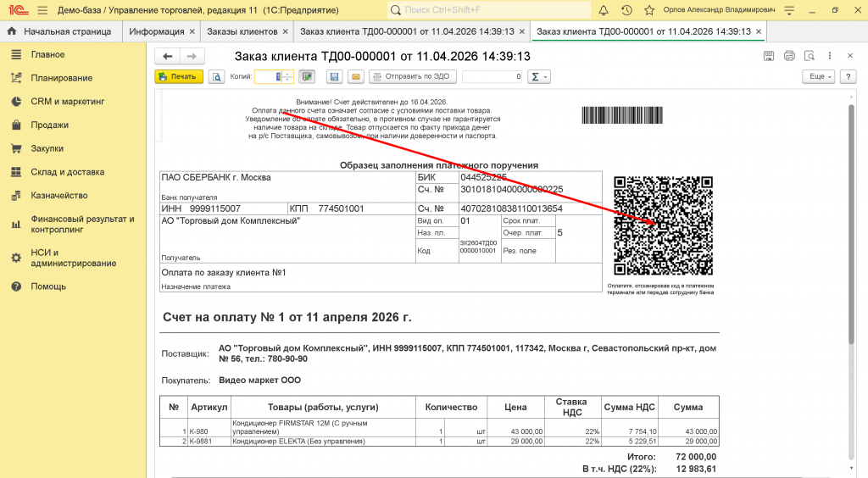This screenshot has height=478, width=868.
Task: Click the printer icon at top right
Action: tap(789, 56)
